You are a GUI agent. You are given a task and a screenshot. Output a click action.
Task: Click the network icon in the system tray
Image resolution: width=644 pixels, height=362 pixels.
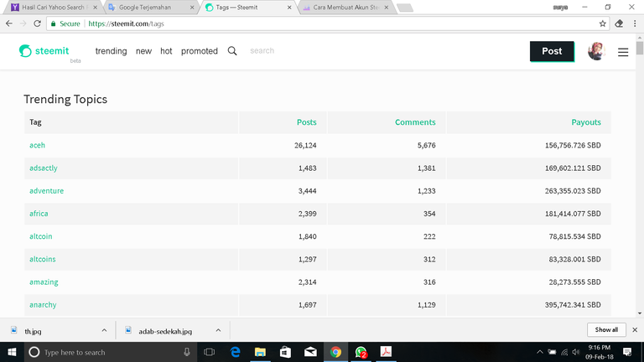[x=564, y=352]
